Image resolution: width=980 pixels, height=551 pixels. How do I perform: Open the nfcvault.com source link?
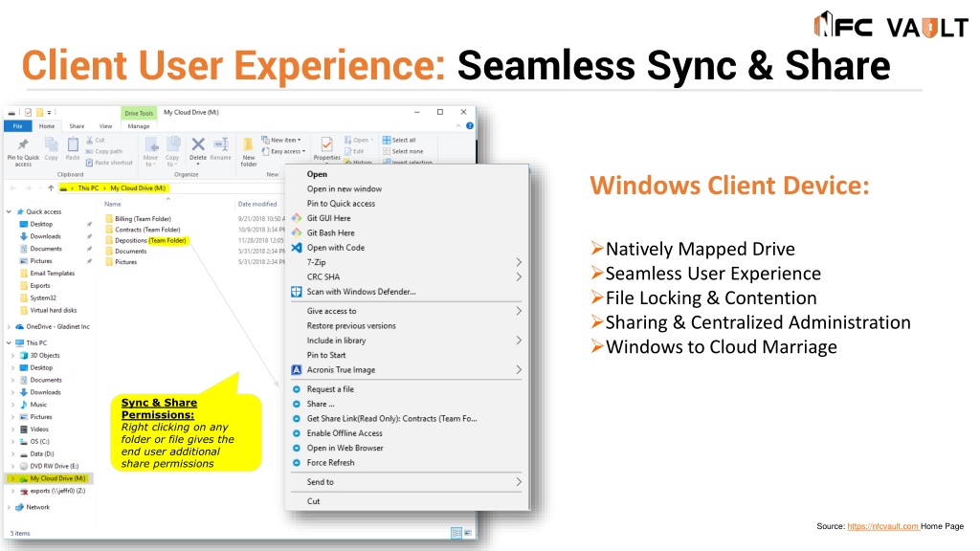[882, 527]
